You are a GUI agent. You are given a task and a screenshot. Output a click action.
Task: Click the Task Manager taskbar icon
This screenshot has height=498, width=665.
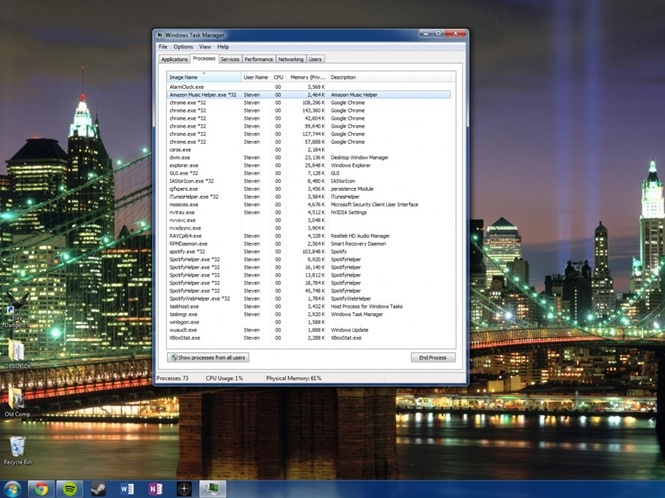(x=212, y=489)
